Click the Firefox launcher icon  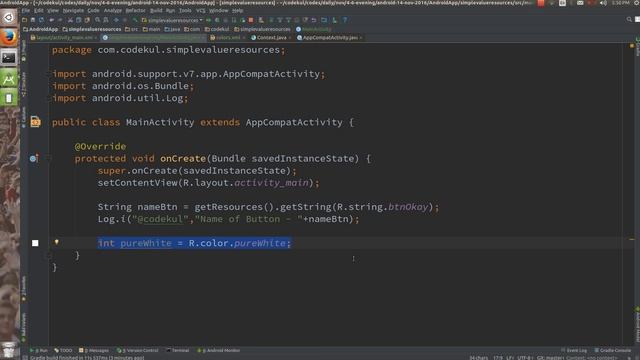(9, 38)
